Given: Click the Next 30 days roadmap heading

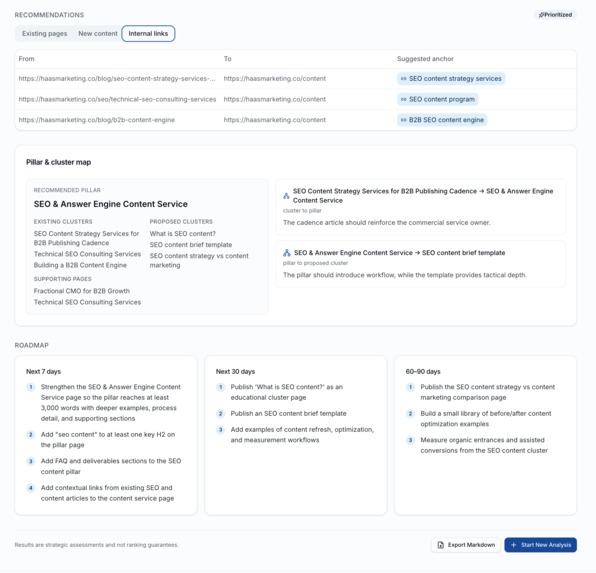Looking at the screenshot, I should (235, 371).
